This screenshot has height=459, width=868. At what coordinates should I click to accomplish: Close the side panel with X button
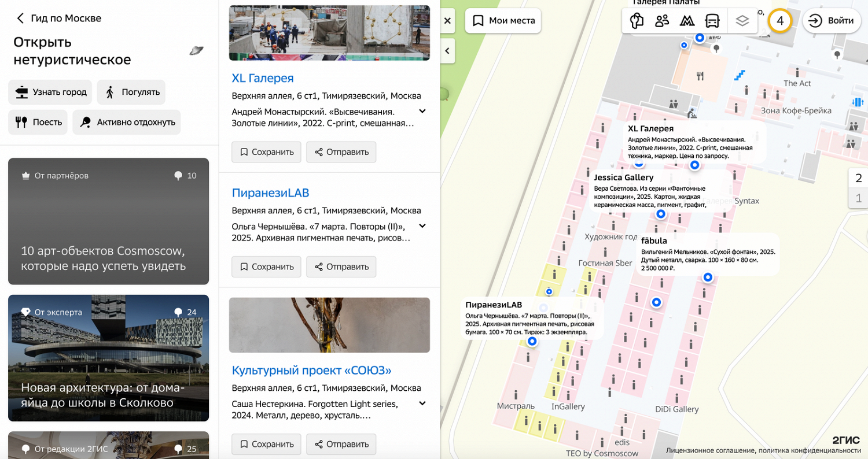[x=447, y=21]
